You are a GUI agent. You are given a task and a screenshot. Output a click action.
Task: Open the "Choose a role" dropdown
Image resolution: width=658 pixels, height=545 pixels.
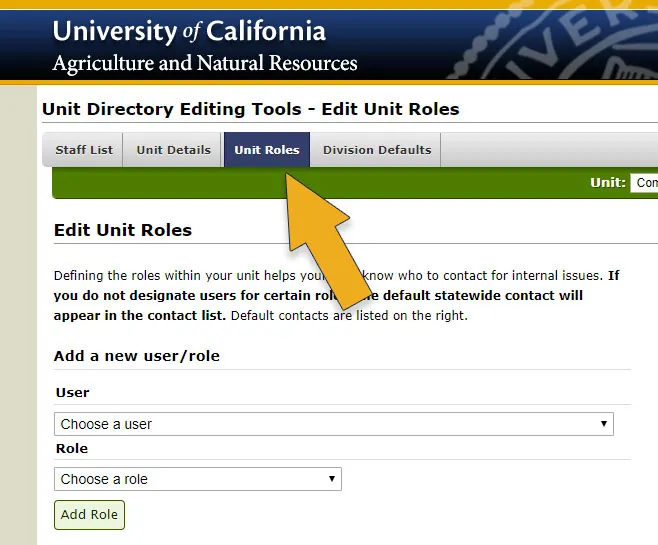(198, 479)
